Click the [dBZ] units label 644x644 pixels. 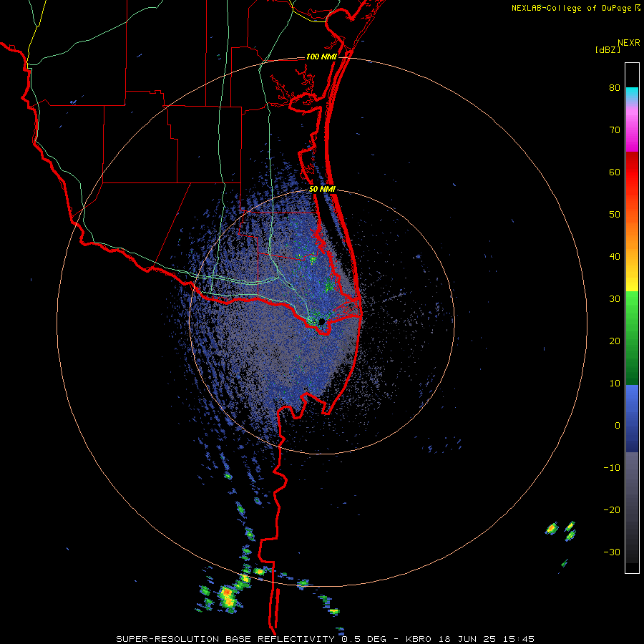tap(608, 49)
